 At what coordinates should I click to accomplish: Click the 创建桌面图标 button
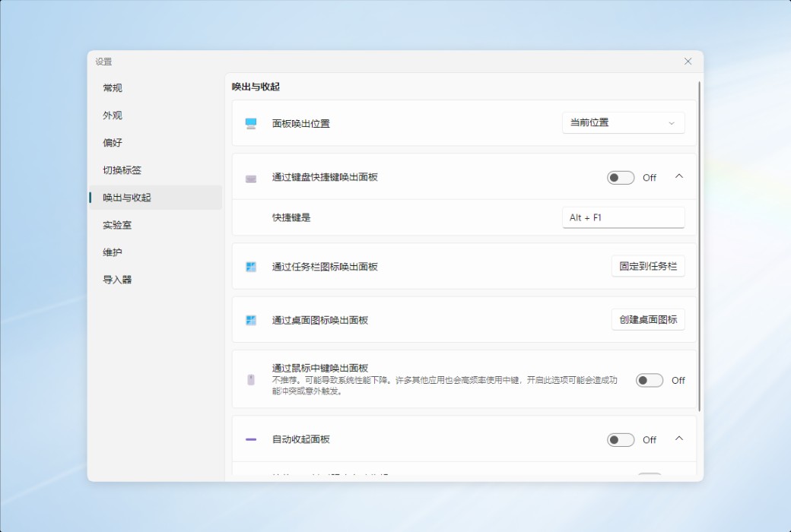pyautogui.click(x=648, y=320)
